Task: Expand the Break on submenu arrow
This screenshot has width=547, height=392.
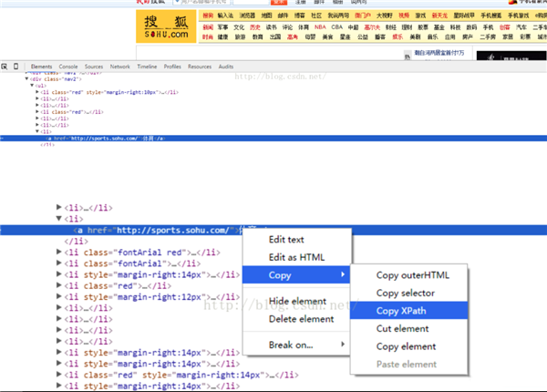Action: click(343, 345)
